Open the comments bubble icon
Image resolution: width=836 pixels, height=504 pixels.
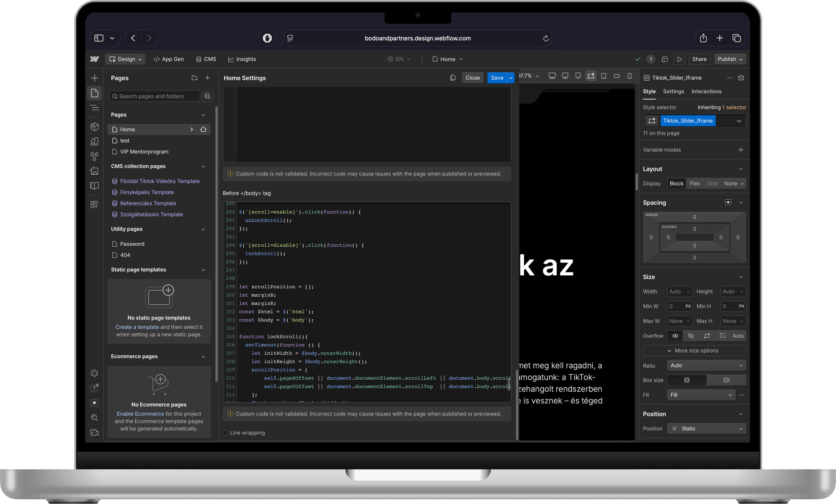[x=665, y=59]
